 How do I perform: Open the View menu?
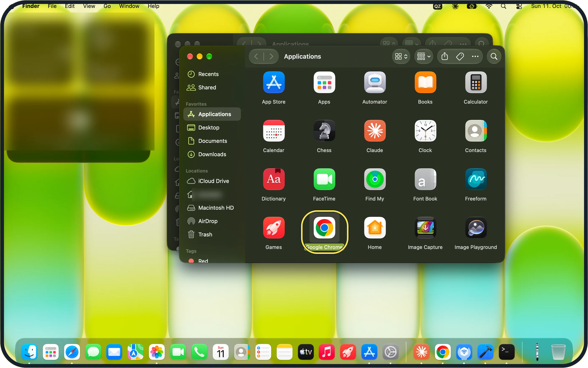coord(89,6)
